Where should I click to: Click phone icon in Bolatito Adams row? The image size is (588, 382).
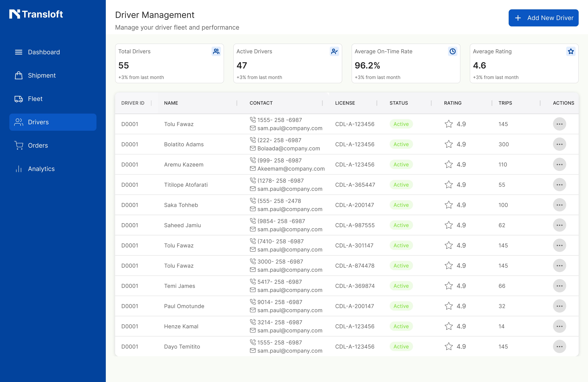pos(253,140)
